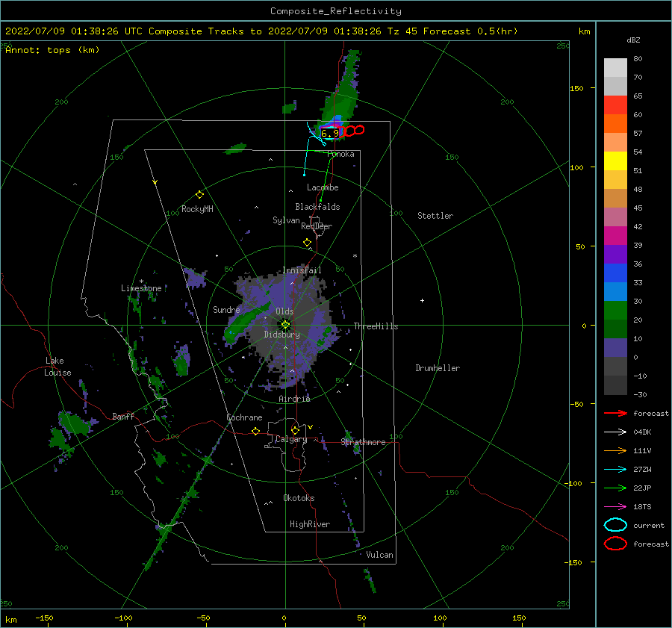
Task: Select the yellow diamond marker below RedDeer
Action: coord(307,243)
